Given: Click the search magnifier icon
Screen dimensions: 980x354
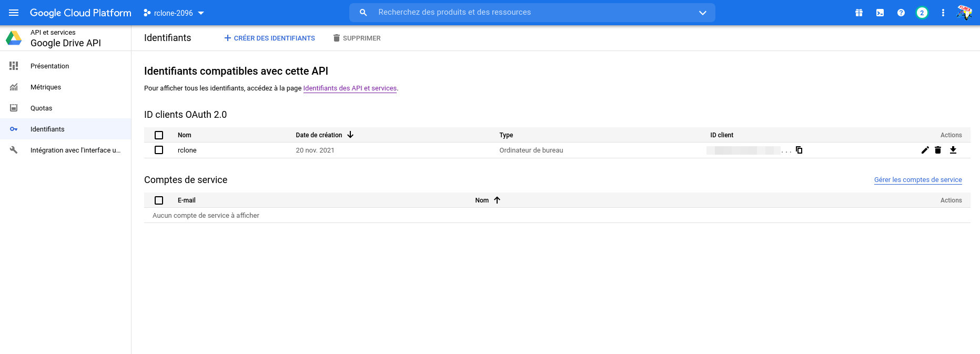Looking at the screenshot, I should tap(363, 13).
